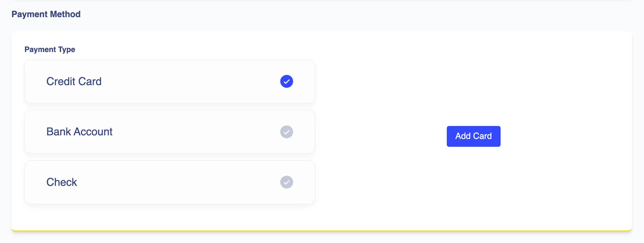This screenshot has height=243, width=644.
Task: Deselect the active Credit Card check circle
Action: click(x=286, y=81)
